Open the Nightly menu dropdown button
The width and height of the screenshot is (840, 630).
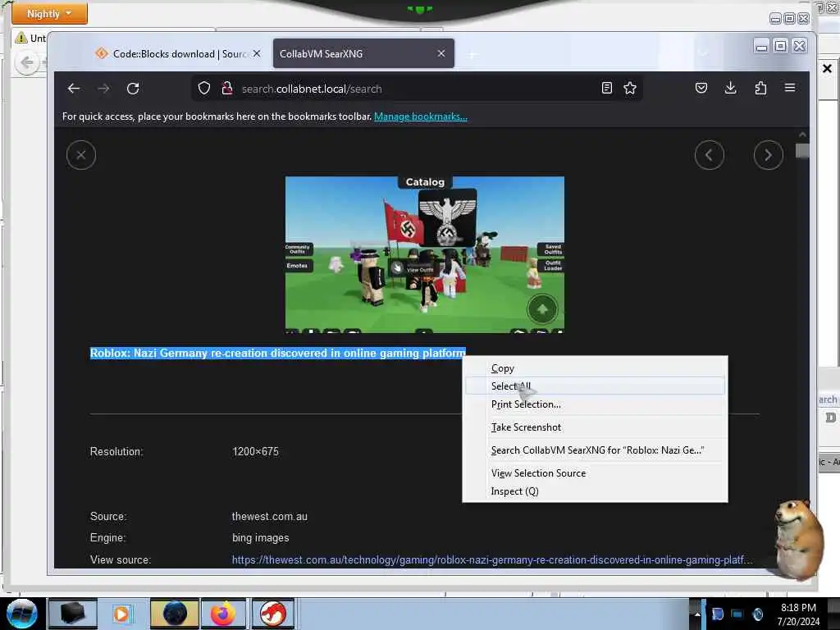[49, 13]
